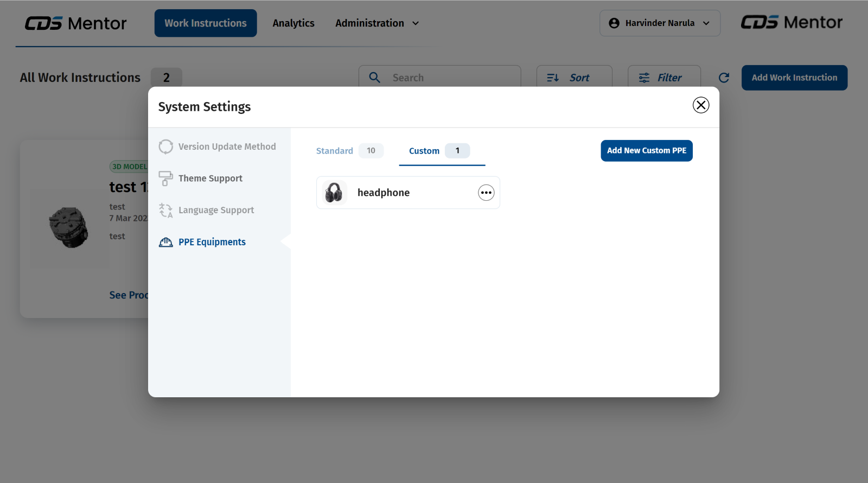
Task: Switch to the Standard PPE tab
Action: (x=335, y=151)
